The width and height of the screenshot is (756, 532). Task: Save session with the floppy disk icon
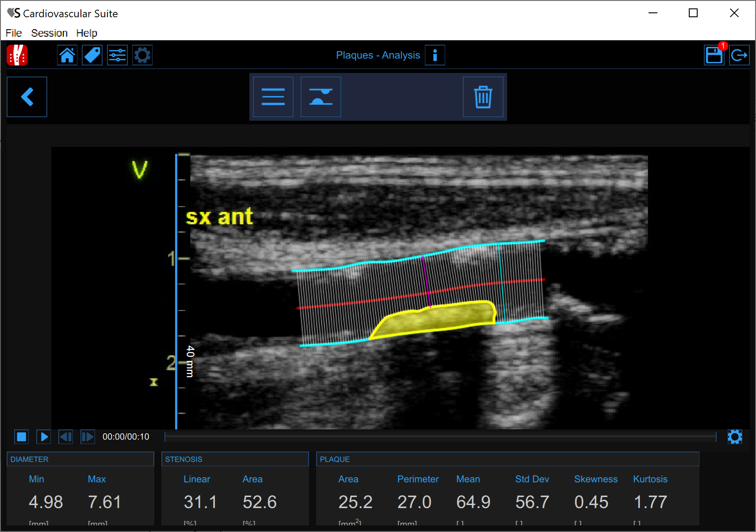(x=714, y=55)
